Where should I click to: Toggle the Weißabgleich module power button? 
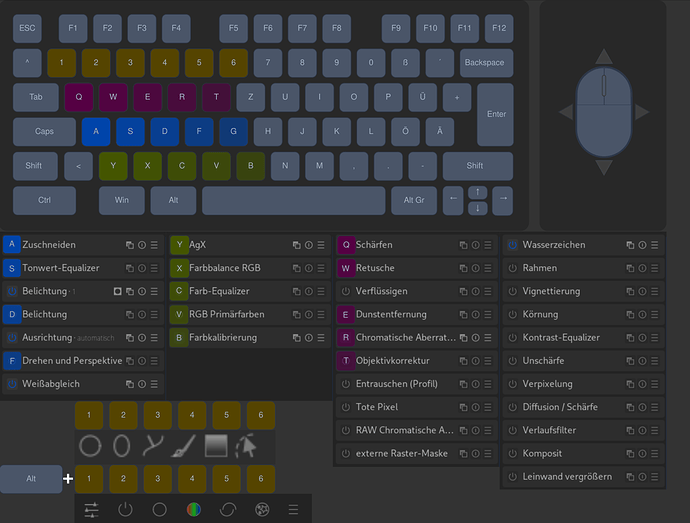point(12,384)
